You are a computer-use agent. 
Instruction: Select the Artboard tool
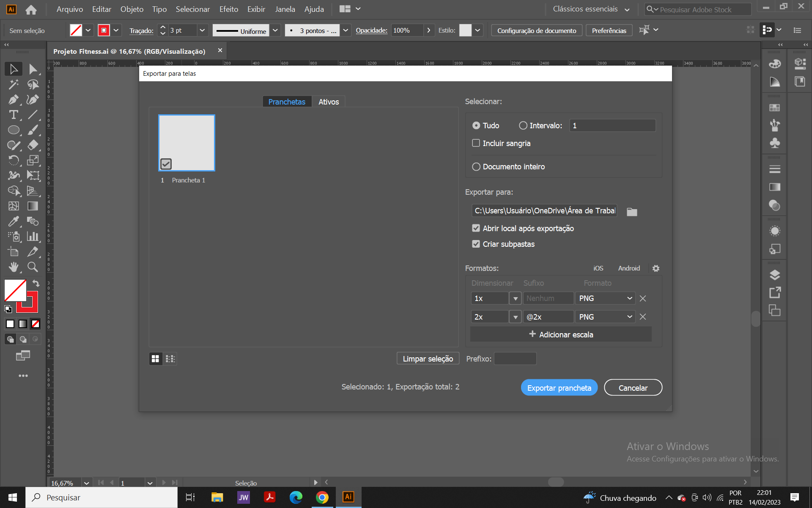point(14,252)
